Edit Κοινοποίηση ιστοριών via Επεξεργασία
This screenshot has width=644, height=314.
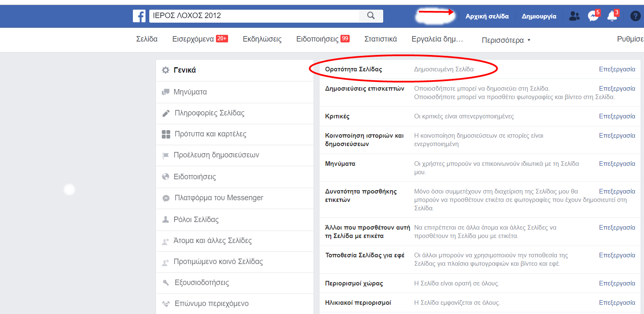pos(617,136)
